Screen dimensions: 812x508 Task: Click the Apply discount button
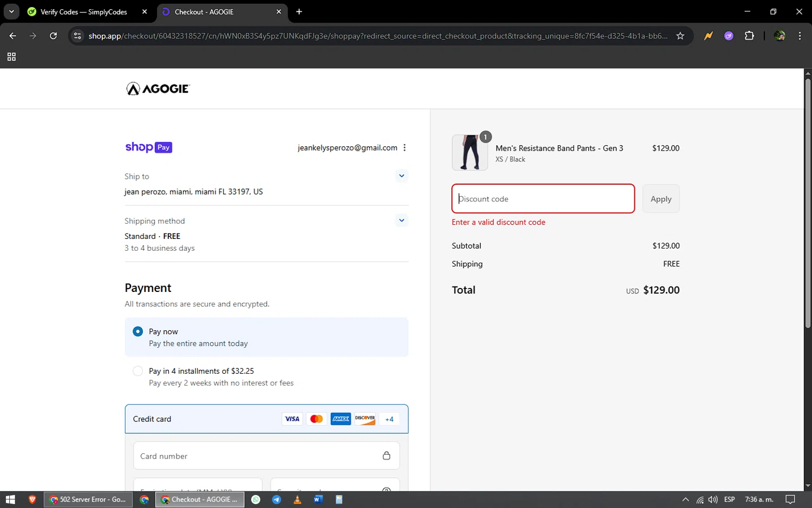click(x=661, y=199)
